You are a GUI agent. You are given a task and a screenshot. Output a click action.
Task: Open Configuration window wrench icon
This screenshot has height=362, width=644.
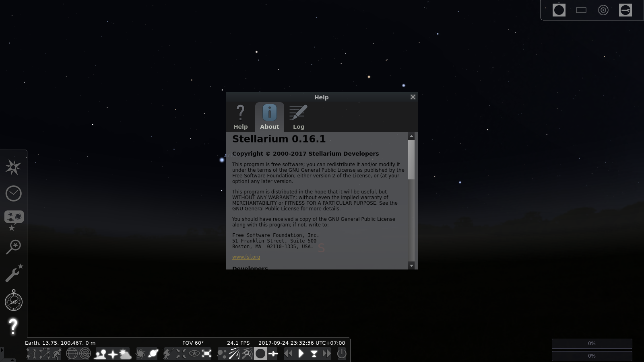tap(14, 273)
